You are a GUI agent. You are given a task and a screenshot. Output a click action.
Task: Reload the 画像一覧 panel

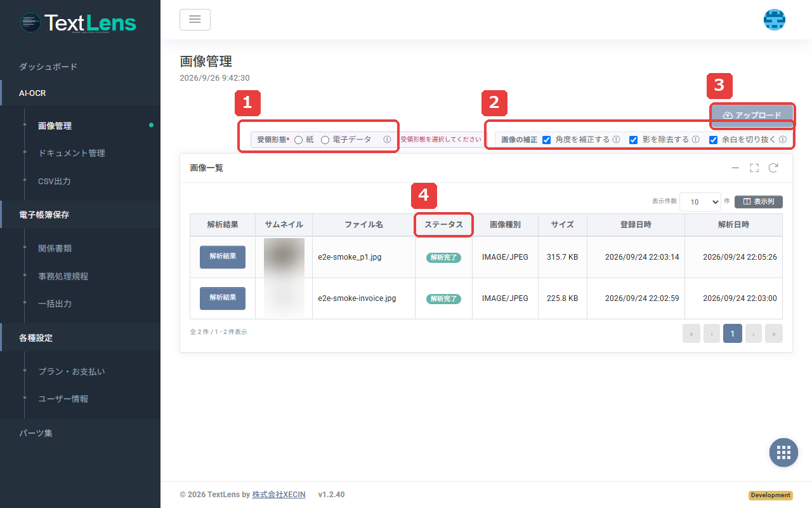pos(773,168)
